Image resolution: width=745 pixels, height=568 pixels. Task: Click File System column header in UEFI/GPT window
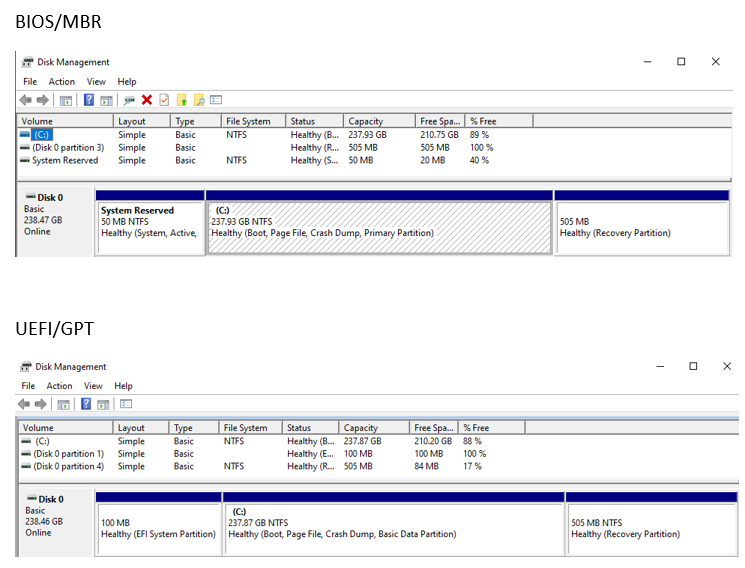(x=246, y=428)
